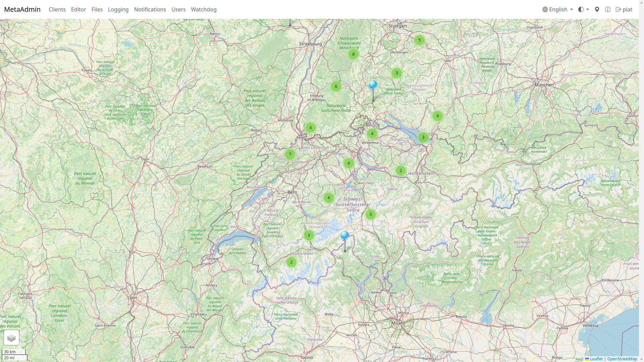
Task: Open the Leaflet attribution link
Action: click(x=596, y=359)
